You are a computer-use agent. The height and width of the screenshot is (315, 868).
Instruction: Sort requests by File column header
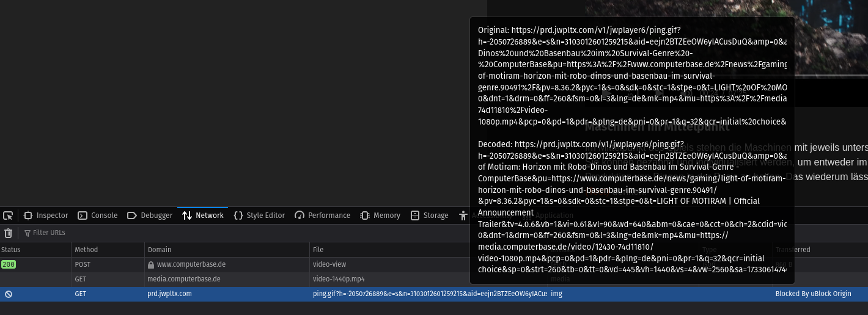(389, 250)
